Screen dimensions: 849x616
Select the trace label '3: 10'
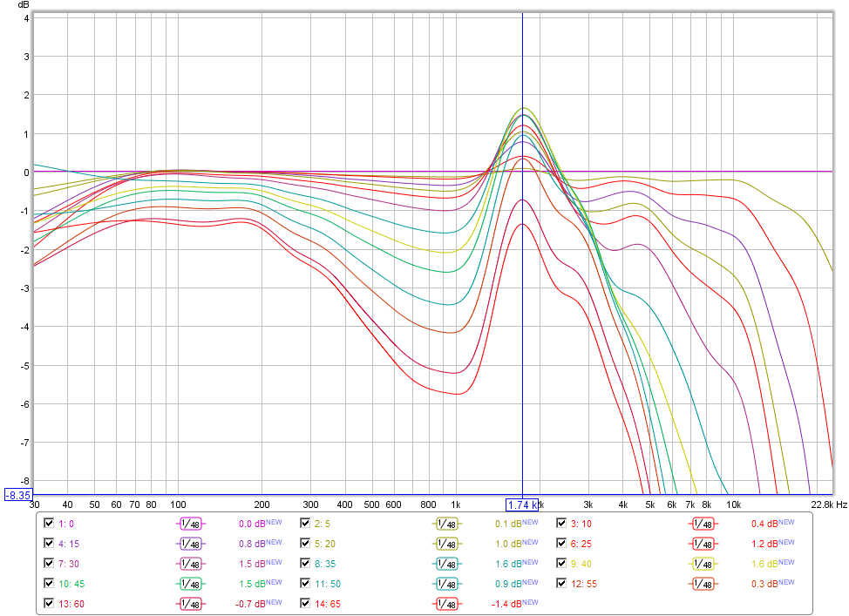coord(581,524)
